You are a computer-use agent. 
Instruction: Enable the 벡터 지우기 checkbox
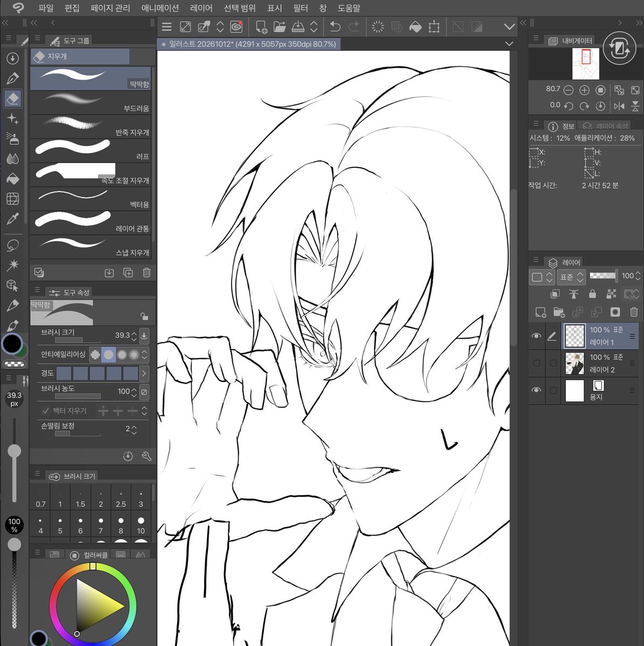tap(46, 411)
